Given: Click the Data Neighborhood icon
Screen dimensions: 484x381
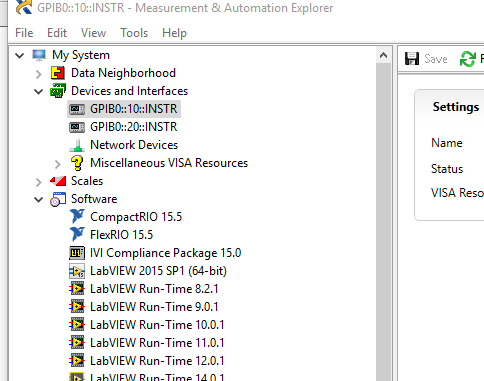Looking at the screenshot, I should tap(58, 73).
